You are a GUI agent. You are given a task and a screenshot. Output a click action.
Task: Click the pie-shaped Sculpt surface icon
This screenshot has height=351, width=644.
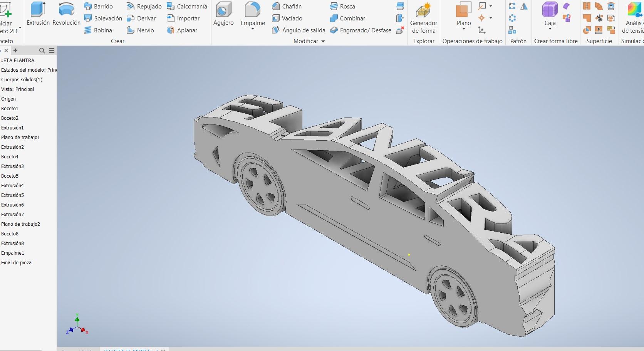pos(587,30)
